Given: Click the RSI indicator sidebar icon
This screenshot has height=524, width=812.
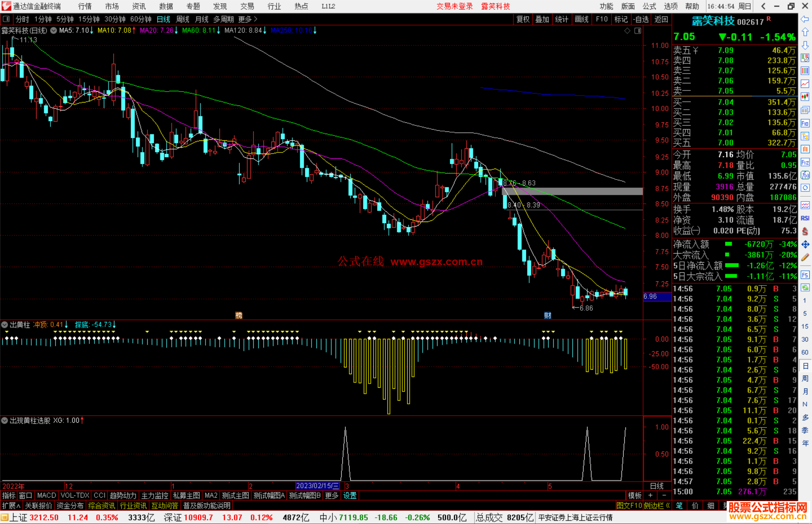Looking at the screenshot, I should [805, 218].
